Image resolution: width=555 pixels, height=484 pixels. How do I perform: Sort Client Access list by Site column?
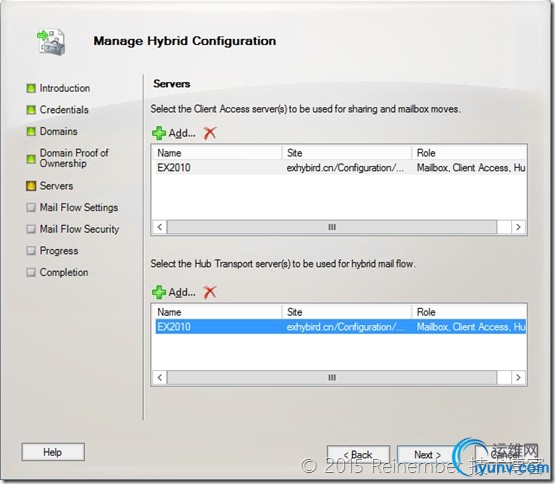[347, 153]
